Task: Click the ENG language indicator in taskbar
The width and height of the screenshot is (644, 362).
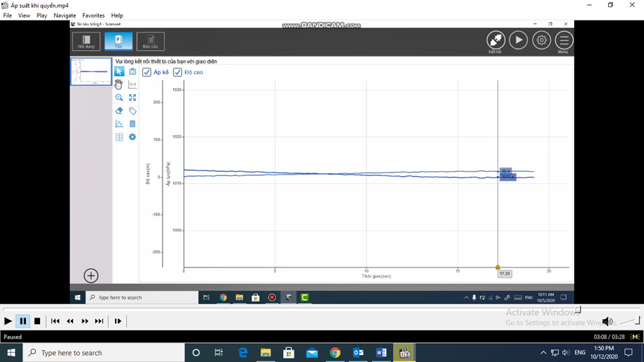Action: [x=580, y=353]
